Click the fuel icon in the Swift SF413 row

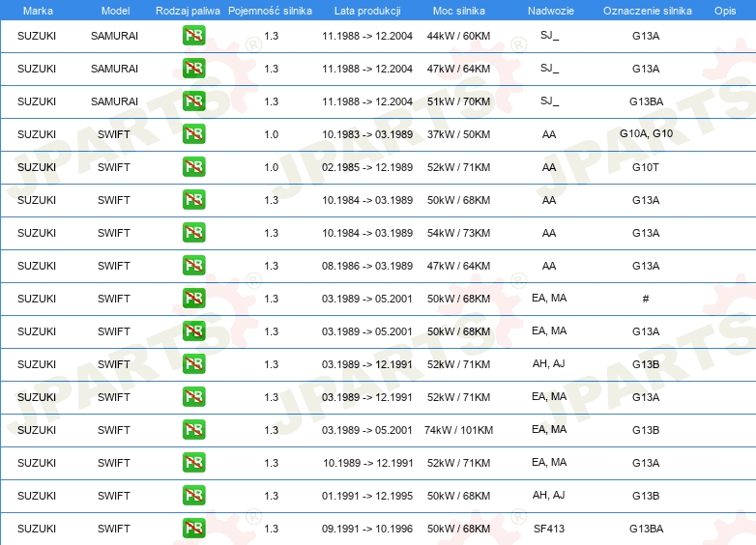(193, 529)
